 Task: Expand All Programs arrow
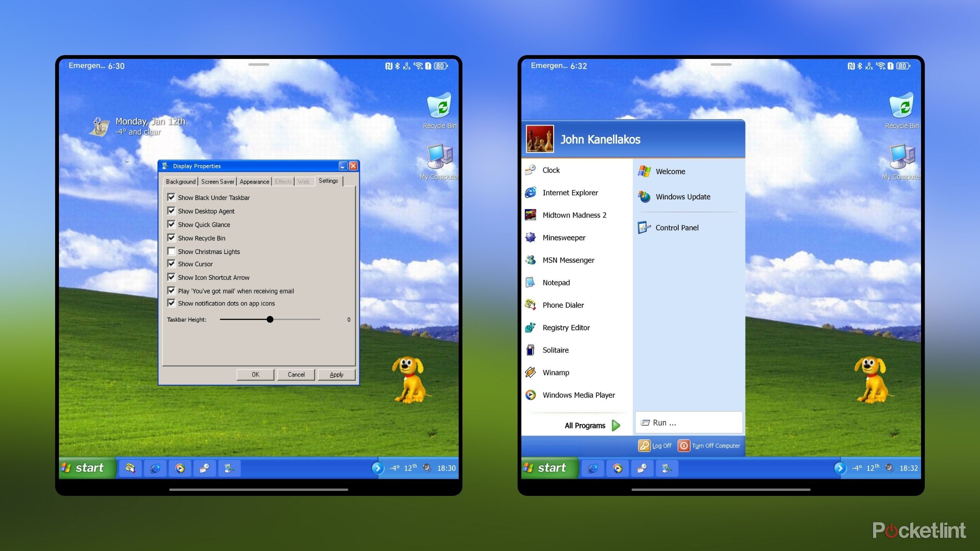tap(616, 425)
